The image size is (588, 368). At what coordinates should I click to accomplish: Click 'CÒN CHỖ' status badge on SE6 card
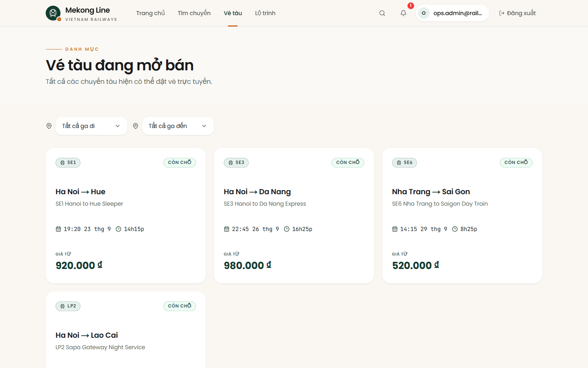[x=516, y=162]
